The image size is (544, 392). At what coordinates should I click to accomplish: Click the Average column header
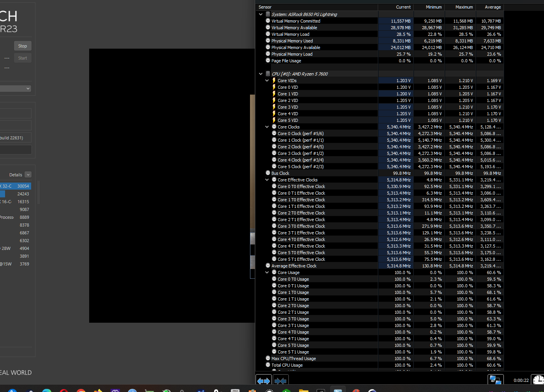tap(490, 7)
